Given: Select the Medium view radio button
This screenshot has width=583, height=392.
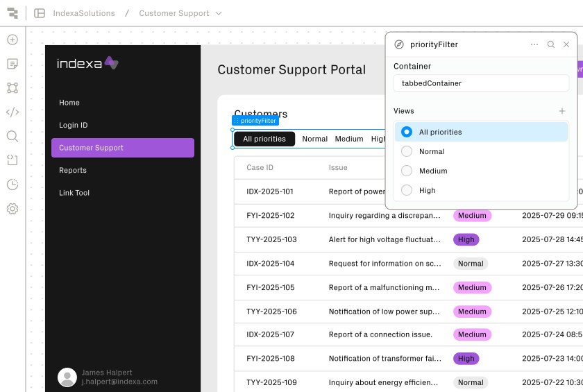Looking at the screenshot, I should pyautogui.click(x=407, y=171).
